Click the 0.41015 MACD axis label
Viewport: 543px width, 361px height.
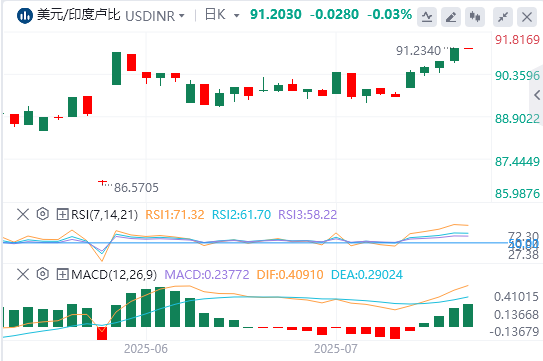coord(516,297)
